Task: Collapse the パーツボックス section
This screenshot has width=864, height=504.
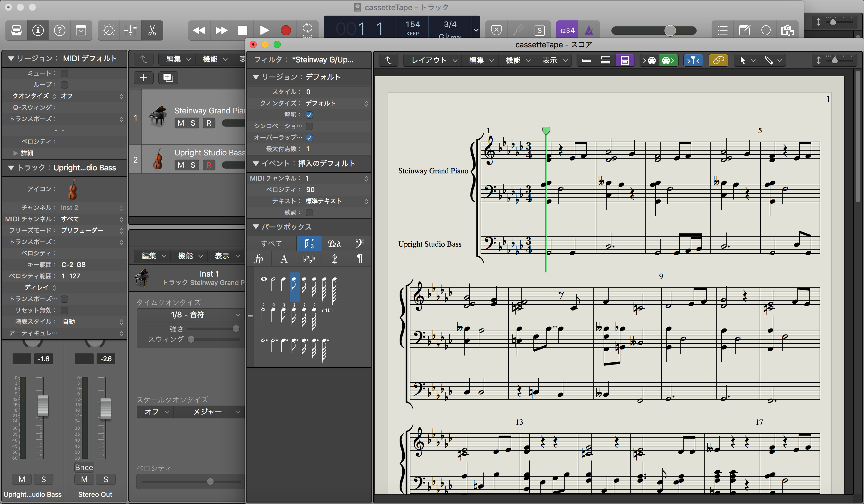Action: pyautogui.click(x=255, y=226)
